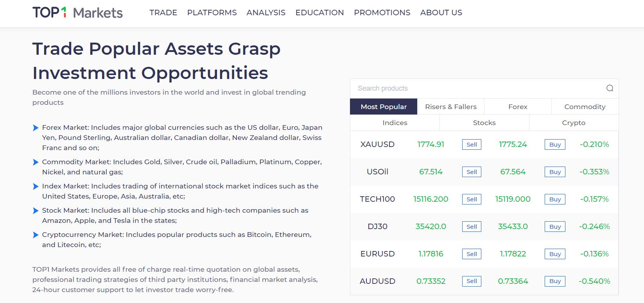Switch to the Commodity tab

585,107
